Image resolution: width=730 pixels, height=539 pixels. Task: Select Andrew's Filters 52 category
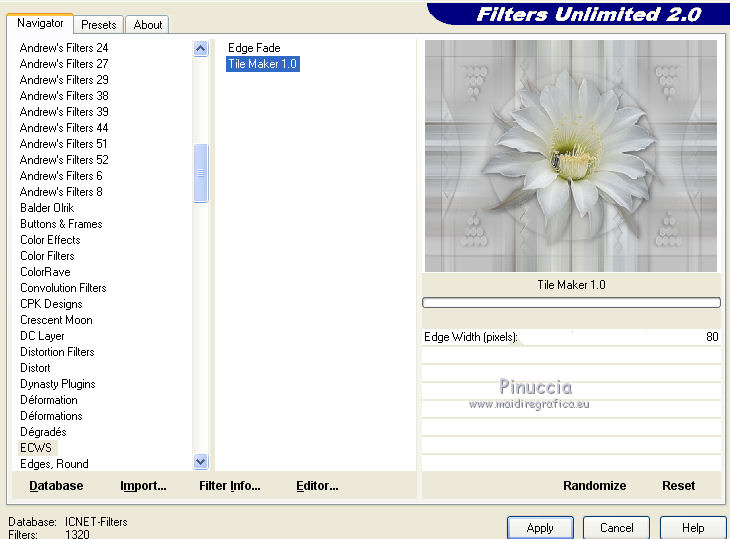click(x=64, y=160)
